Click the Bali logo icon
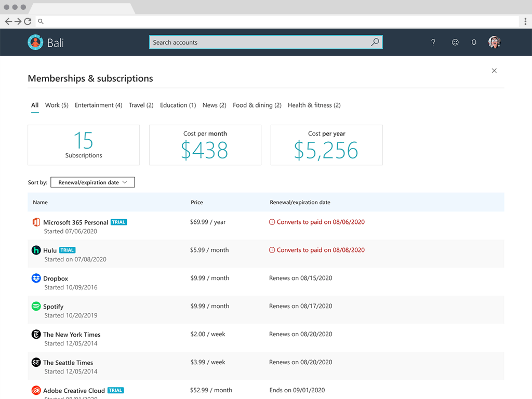 click(x=35, y=43)
